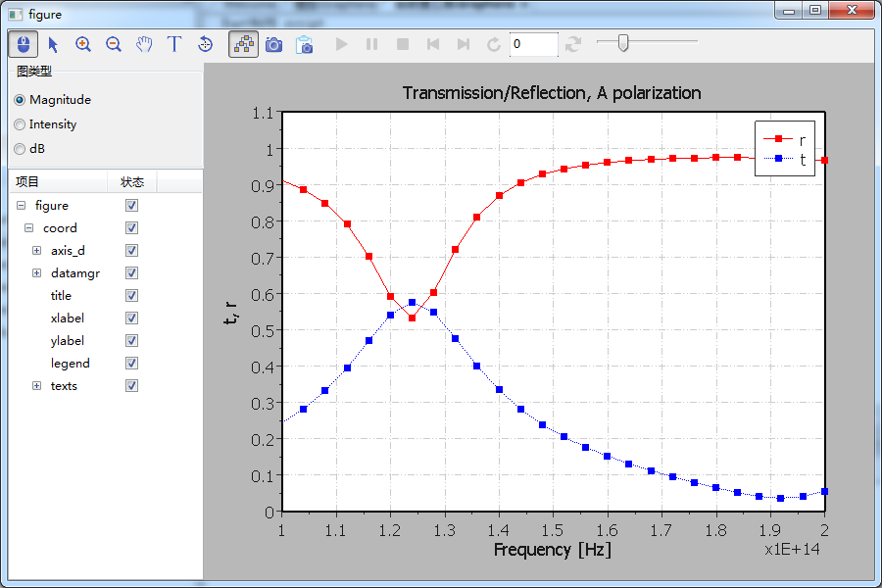
Task: Click the frame number input field
Action: coord(533,44)
